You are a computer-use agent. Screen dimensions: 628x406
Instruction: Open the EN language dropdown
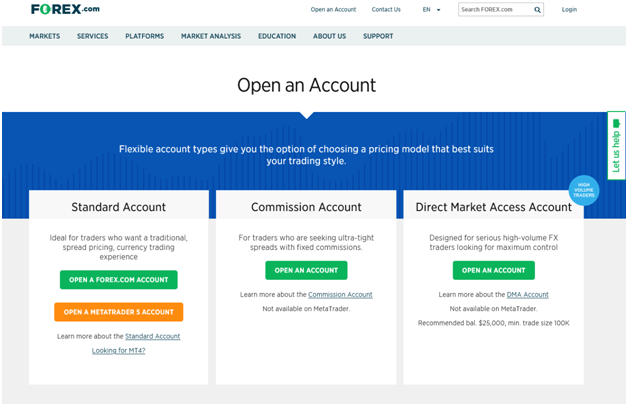click(431, 10)
